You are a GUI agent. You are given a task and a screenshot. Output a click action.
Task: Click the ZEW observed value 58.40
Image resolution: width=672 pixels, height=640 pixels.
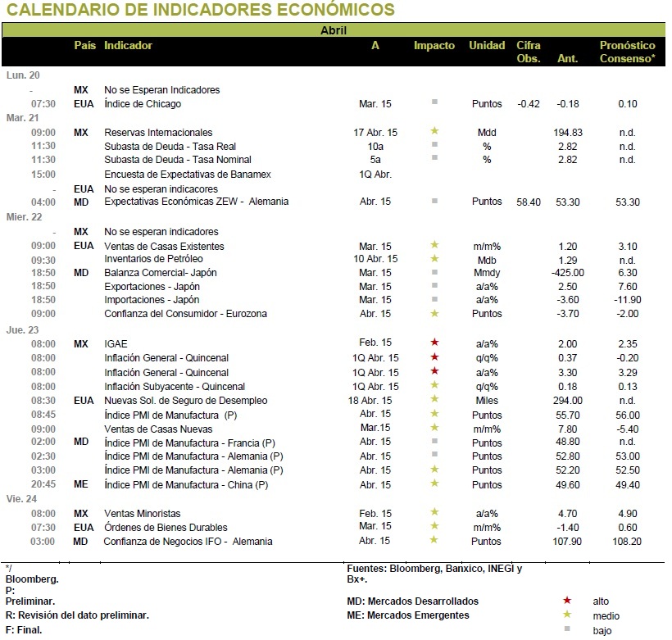[529, 202]
